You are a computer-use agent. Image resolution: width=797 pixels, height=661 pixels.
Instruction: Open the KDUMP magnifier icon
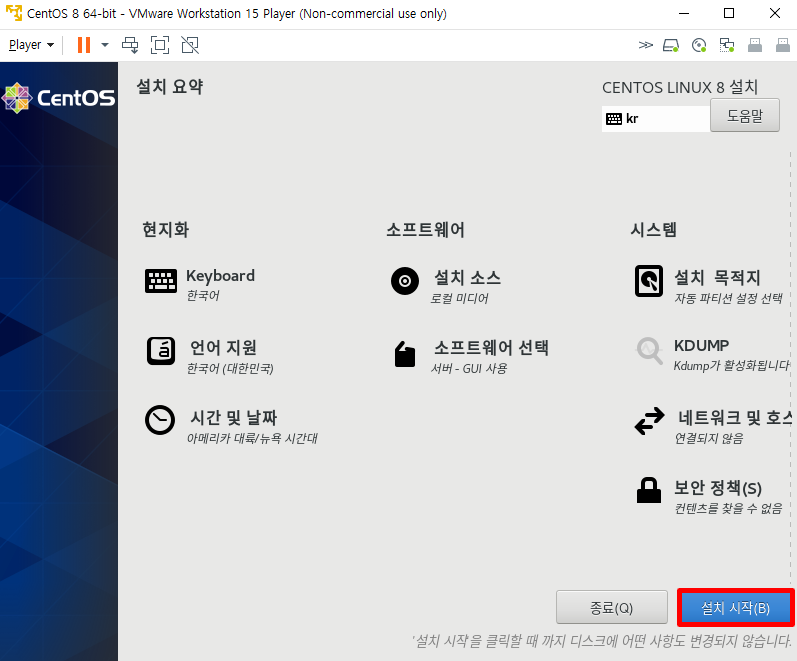[649, 350]
